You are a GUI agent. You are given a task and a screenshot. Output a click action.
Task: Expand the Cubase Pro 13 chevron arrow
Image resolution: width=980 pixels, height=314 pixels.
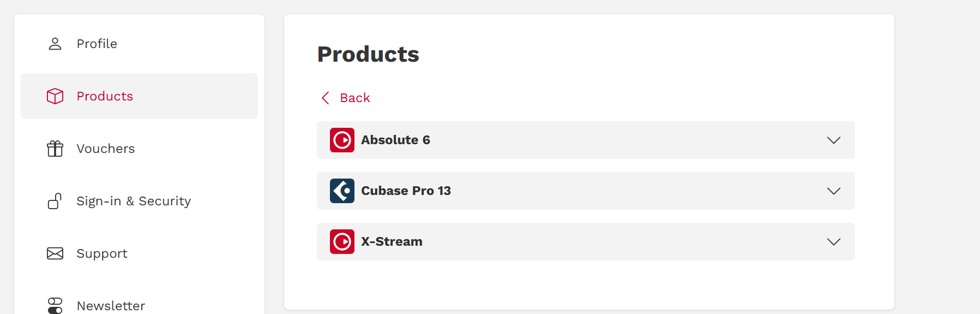(833, 191)
